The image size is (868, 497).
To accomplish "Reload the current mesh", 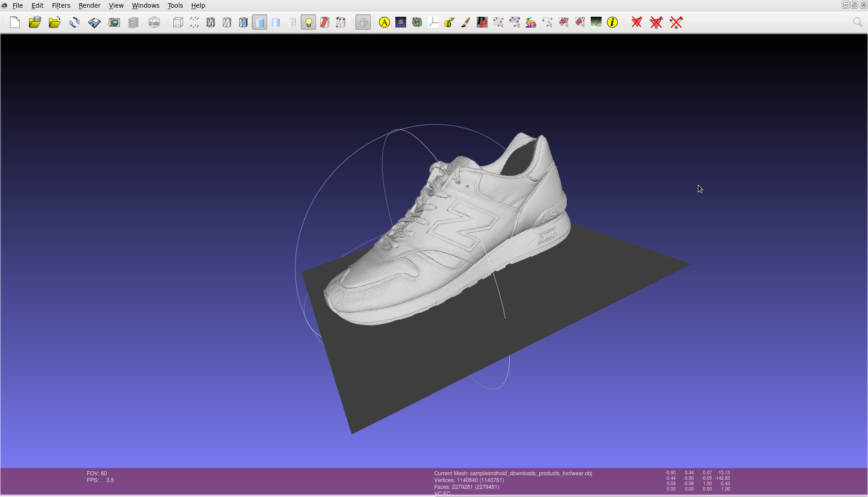I will [x=75, y=22].
